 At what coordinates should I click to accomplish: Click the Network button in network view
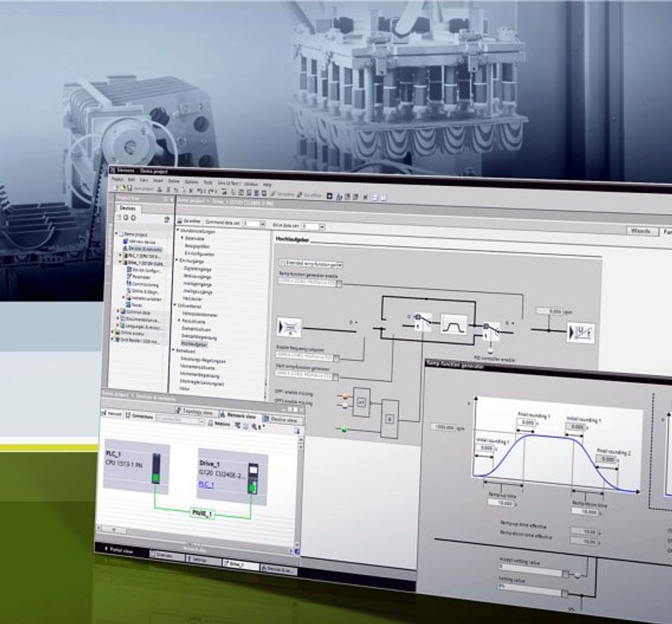click(113, 414)
